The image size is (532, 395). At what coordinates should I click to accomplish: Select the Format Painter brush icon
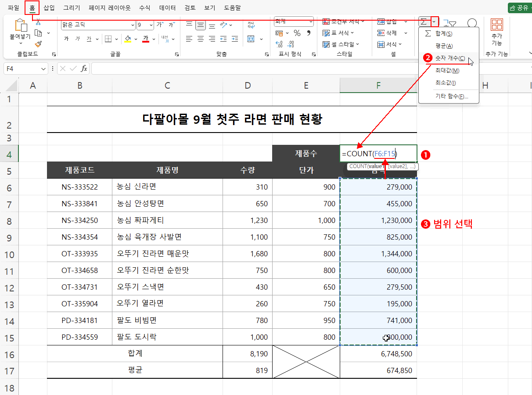click(38, 44)
